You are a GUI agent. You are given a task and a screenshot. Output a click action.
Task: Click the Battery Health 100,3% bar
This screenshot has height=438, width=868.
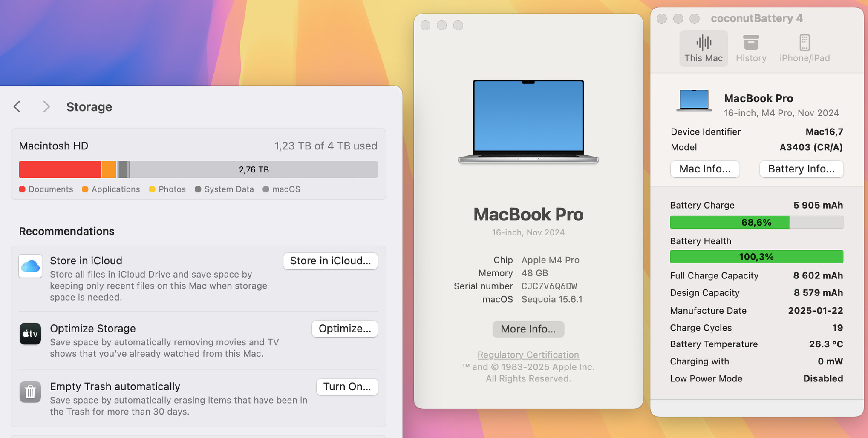[x=756, y=257]
